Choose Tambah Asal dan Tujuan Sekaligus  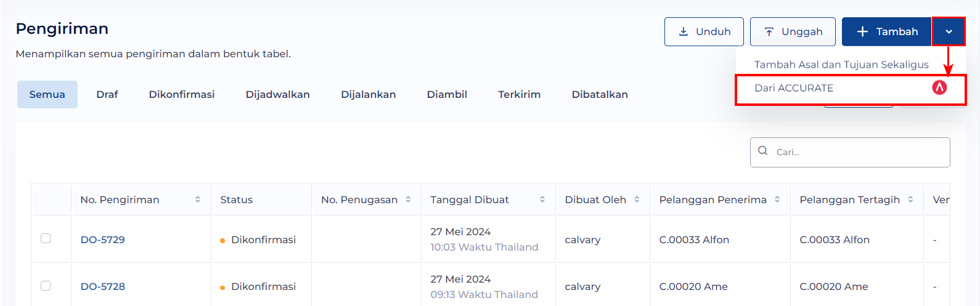[841, 65]
